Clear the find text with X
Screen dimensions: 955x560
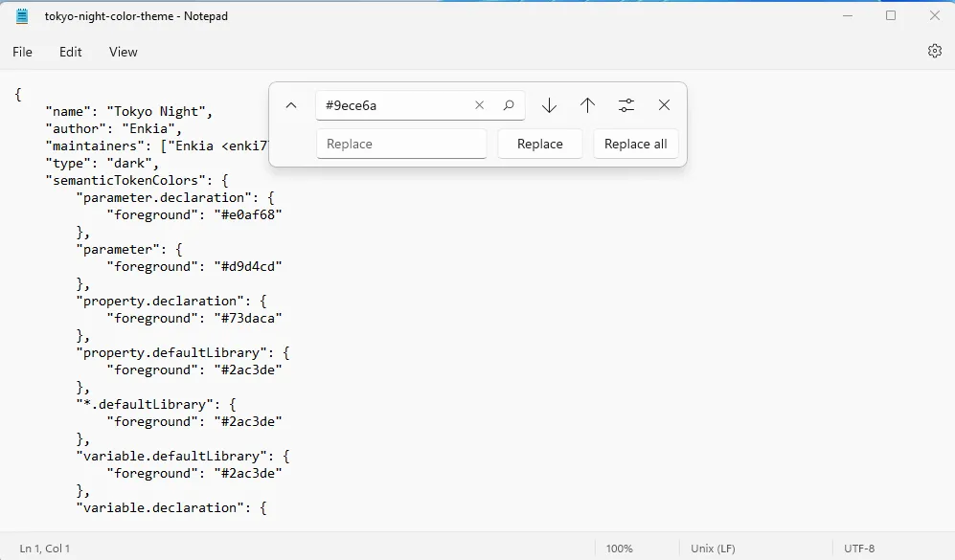coord(479,105)
